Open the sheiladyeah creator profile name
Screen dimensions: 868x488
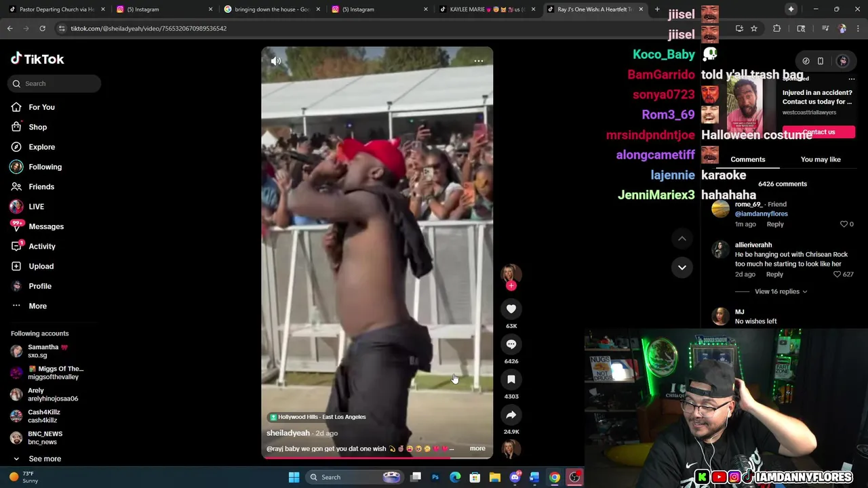click(x=288, y=433)
